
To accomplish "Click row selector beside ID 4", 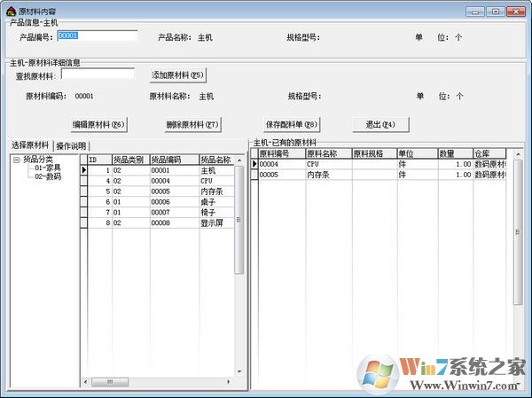I will tap(84, 181).
